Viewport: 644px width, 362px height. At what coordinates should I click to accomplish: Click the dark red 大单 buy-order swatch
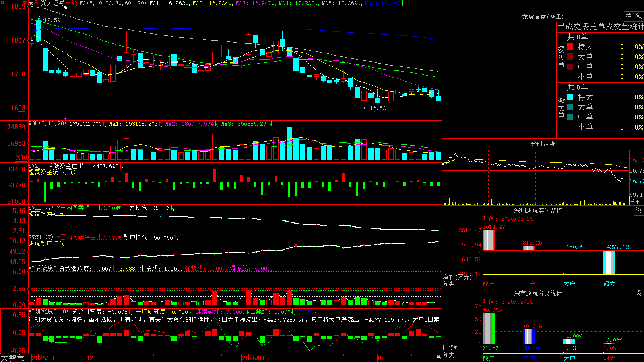pos(570,57)
